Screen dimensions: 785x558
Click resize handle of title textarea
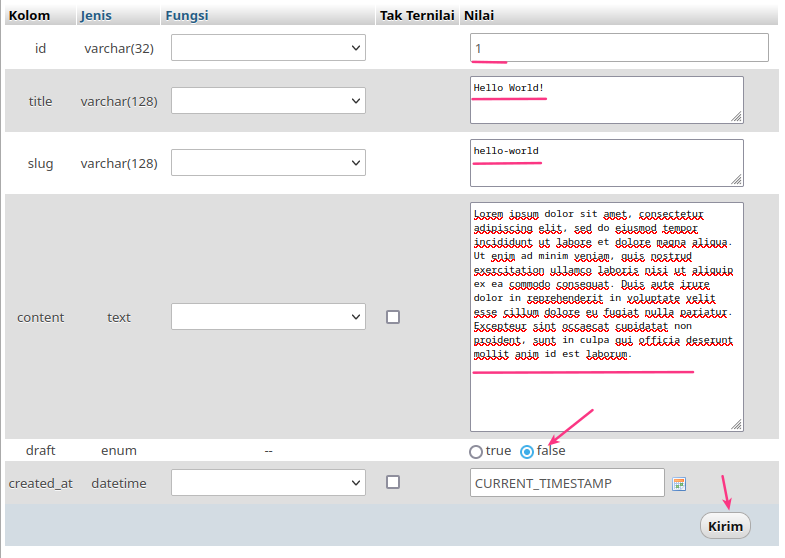(x=736, y=117)
